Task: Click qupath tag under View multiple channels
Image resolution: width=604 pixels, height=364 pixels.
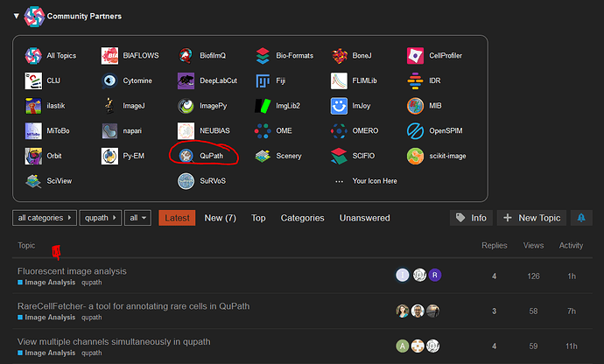Action: click(x=92, y=353)
